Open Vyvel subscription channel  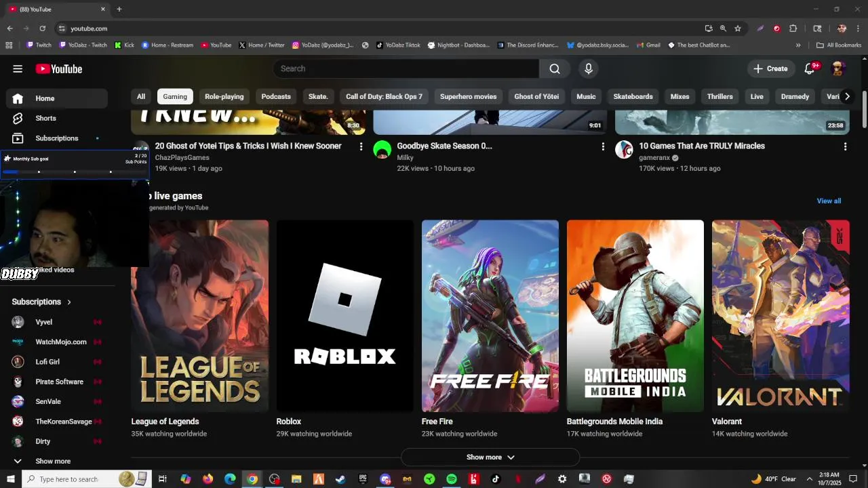point(57,322)
